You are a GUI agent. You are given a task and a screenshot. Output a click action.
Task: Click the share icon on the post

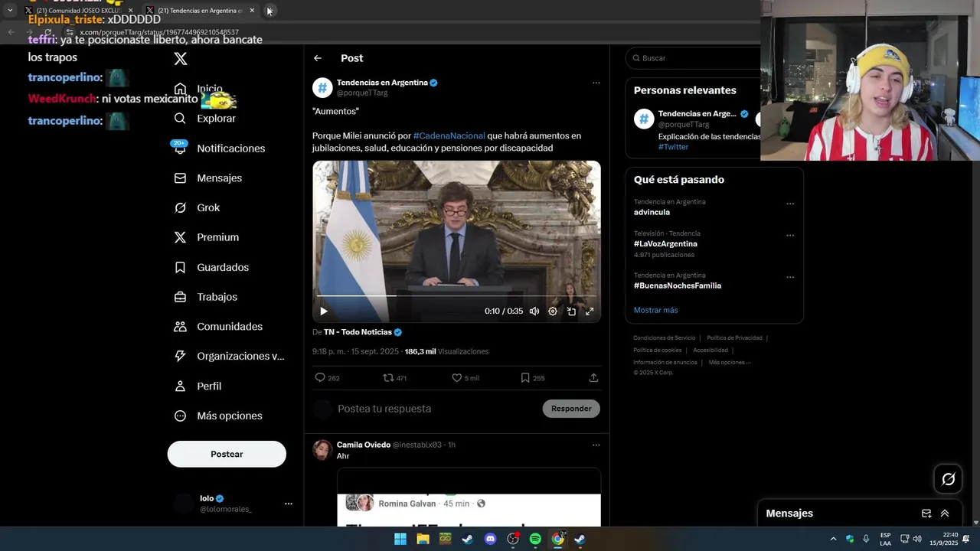point(593,378)
